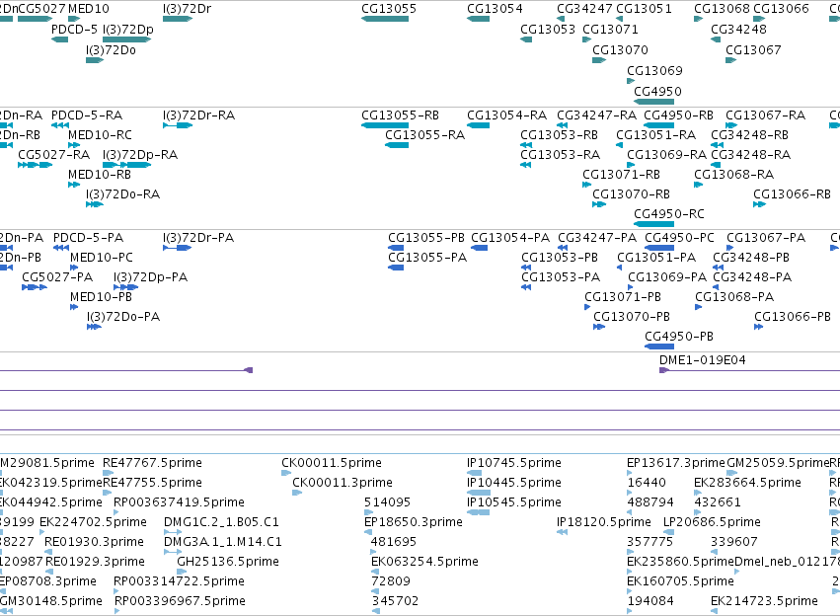Viewport: 840px width, 616px height.
Task: Select the MED10-PB protein label
Action: [101, 297]
